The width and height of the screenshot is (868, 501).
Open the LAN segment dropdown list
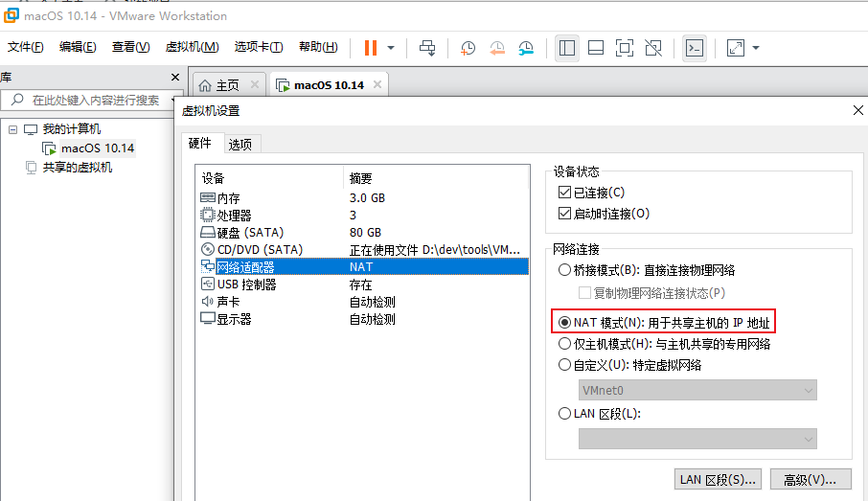[697, 439]
